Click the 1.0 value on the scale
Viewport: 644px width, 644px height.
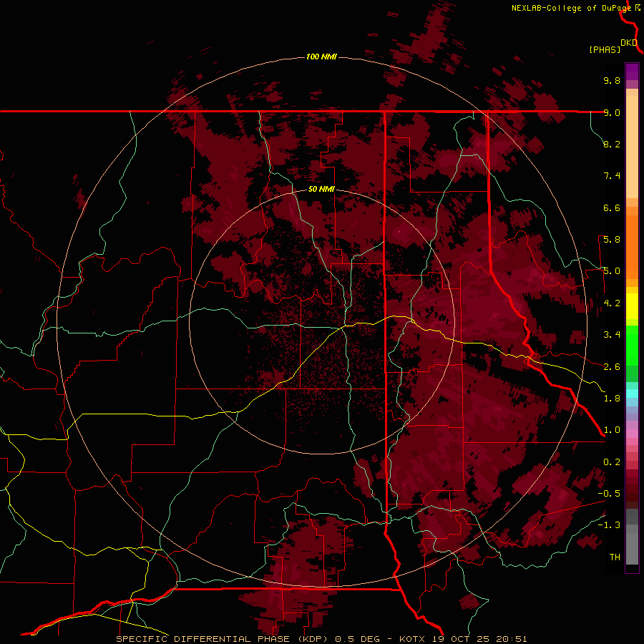[612, 430]
